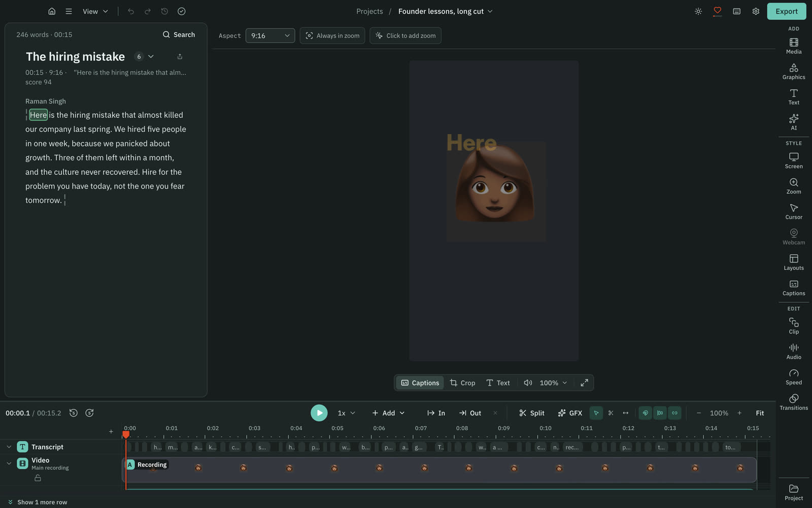Image resolution: width=812 pixels, height=508 pixels.
Task: Toggle the horizontal arrows stretch tool
Action: (626, 413)
